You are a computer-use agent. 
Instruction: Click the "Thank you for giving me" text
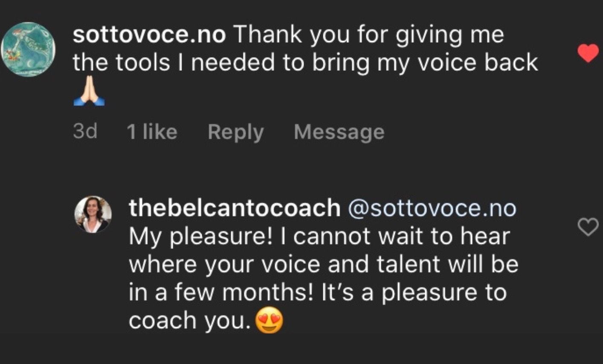coord(369,35)
